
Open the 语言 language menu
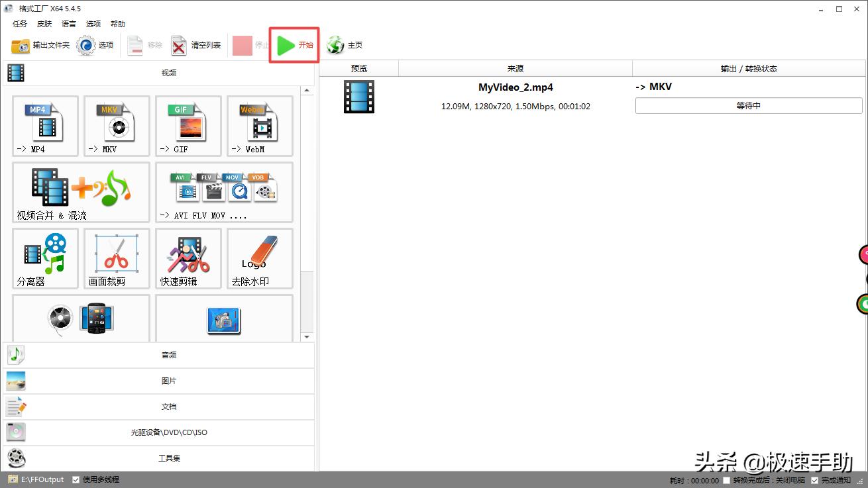tap(69, 24)
